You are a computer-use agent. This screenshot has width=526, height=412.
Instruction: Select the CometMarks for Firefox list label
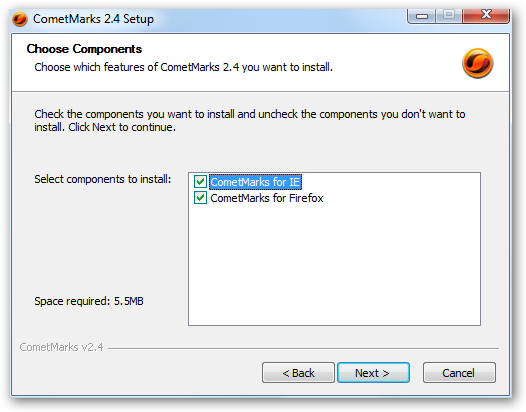(x=267, y=198)
